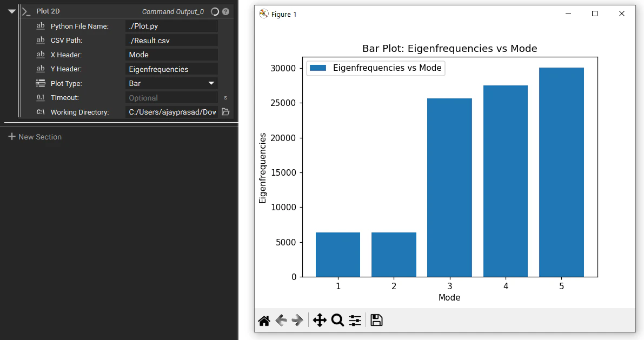Viewport: 644px width, 340px height.
Task: Toggle the Command Output_0 circle indicator
Action: pos(215,11)
